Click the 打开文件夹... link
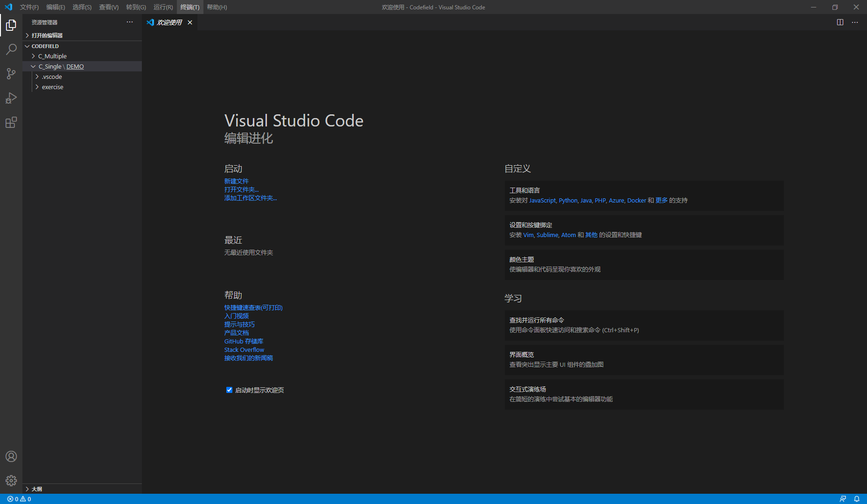867x504 pixels. [241, 189]
